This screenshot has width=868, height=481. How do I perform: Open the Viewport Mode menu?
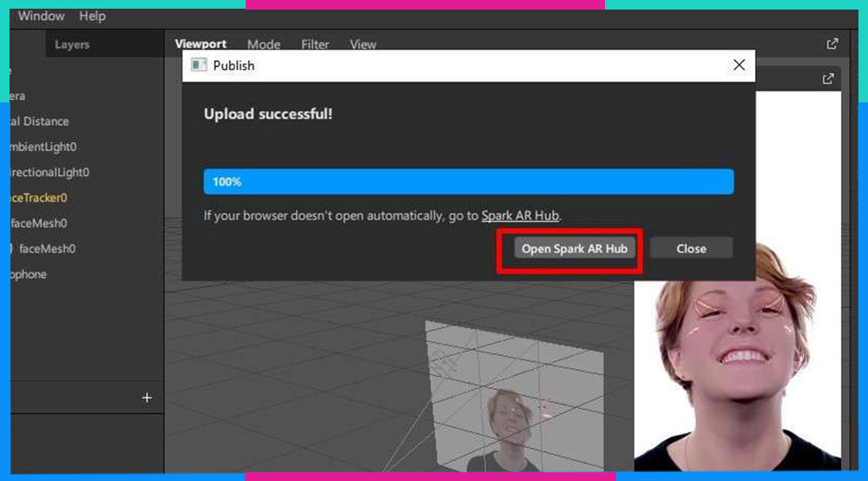tap(264, 44)
